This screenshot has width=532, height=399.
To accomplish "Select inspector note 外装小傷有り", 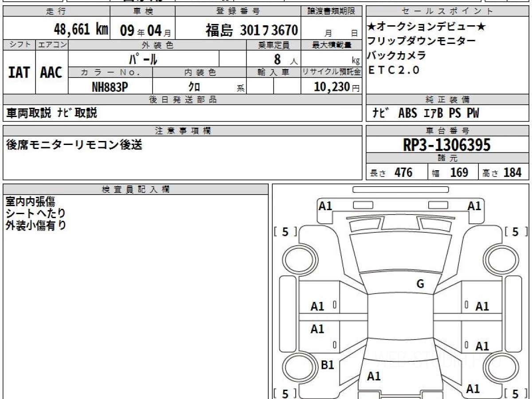I will pyautogui.click(x=35, y=225).
